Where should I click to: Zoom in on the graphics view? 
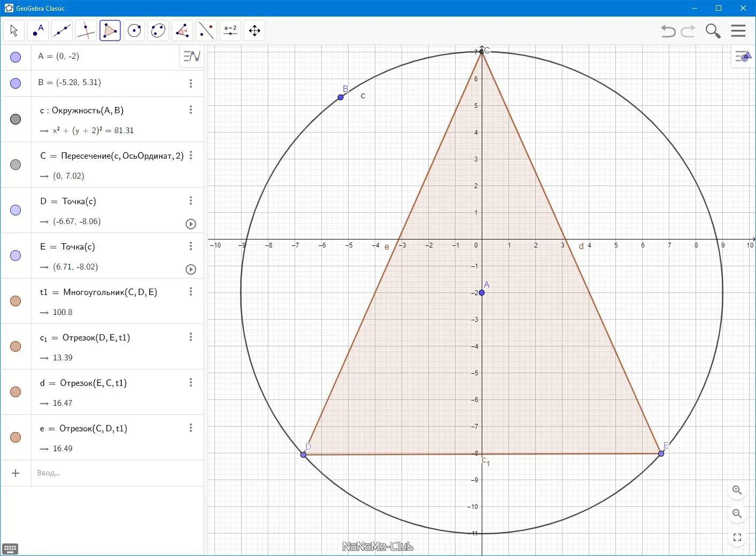(737, 490)
